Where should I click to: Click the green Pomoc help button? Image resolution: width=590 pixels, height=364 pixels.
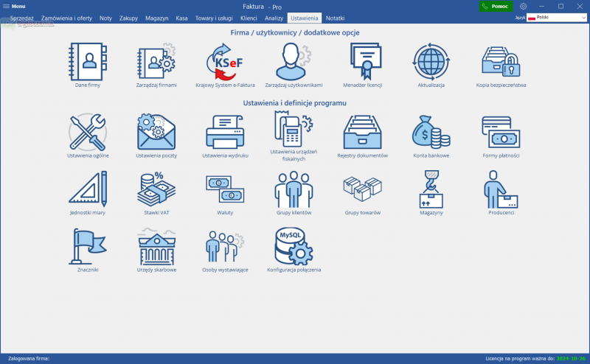pyautogui.click(x=495, y=6)
